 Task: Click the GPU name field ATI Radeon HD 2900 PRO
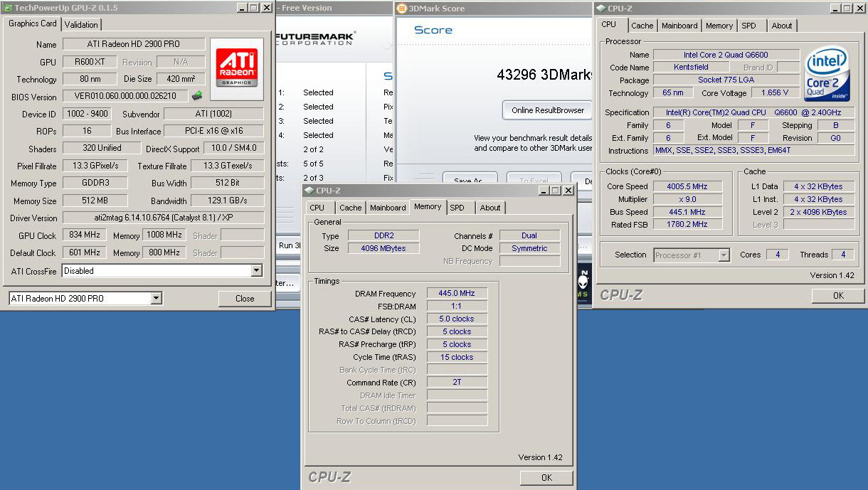click(x=134, y=44)
